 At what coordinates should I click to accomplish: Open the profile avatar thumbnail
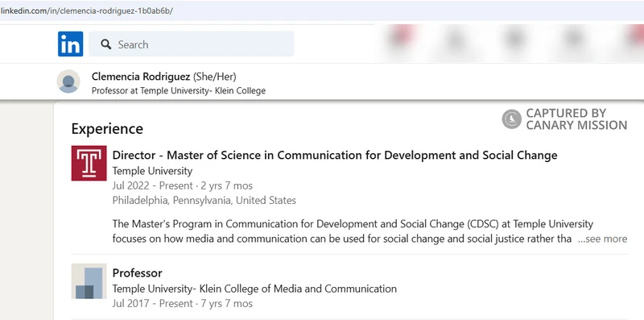point(68,81)
